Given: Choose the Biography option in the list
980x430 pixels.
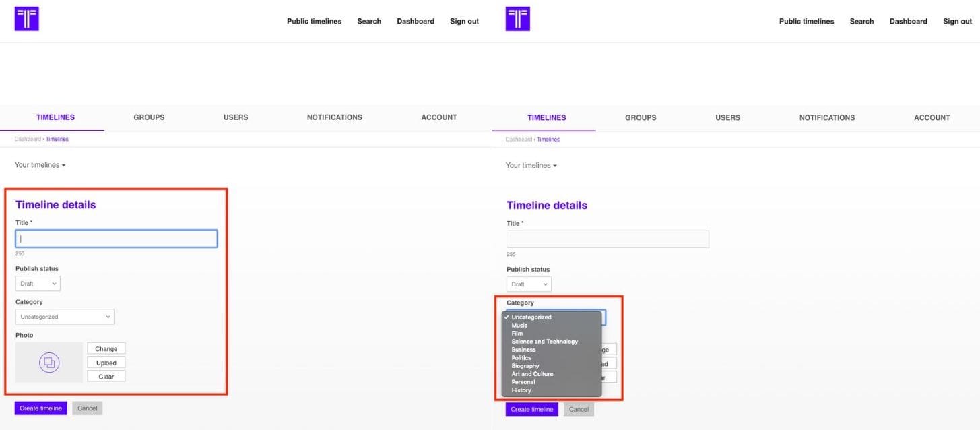Looking at the screenshot, I should point(525,366).
